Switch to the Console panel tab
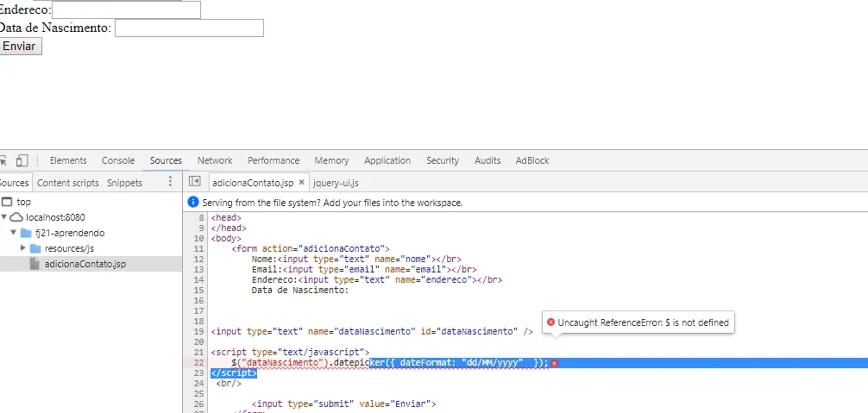 (118, 160)
